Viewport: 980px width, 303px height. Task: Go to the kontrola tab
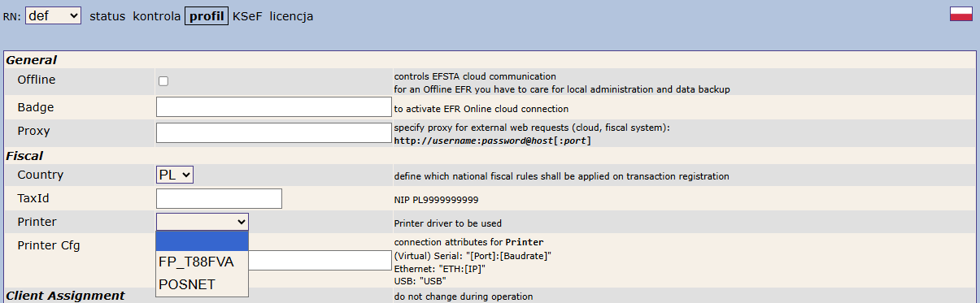click(157, 16)
